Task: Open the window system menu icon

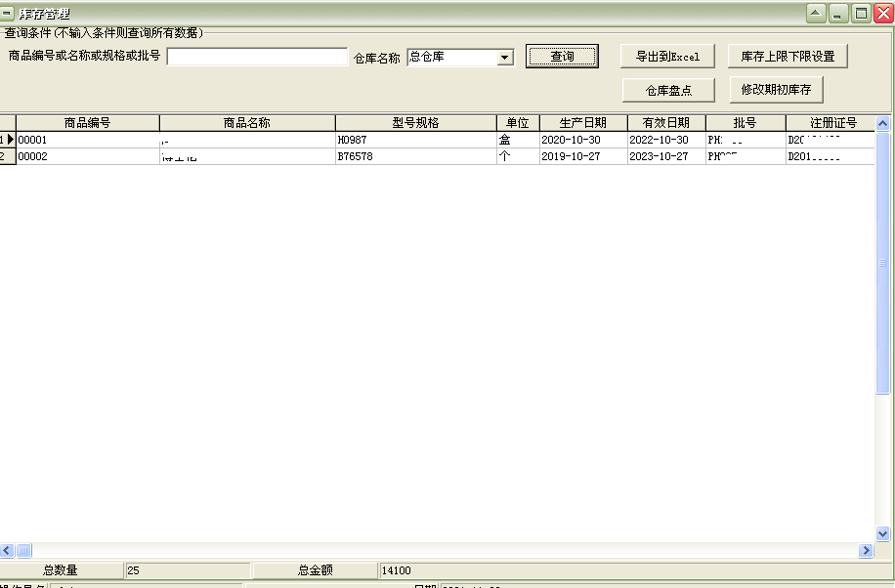Action: pos(7,13)
